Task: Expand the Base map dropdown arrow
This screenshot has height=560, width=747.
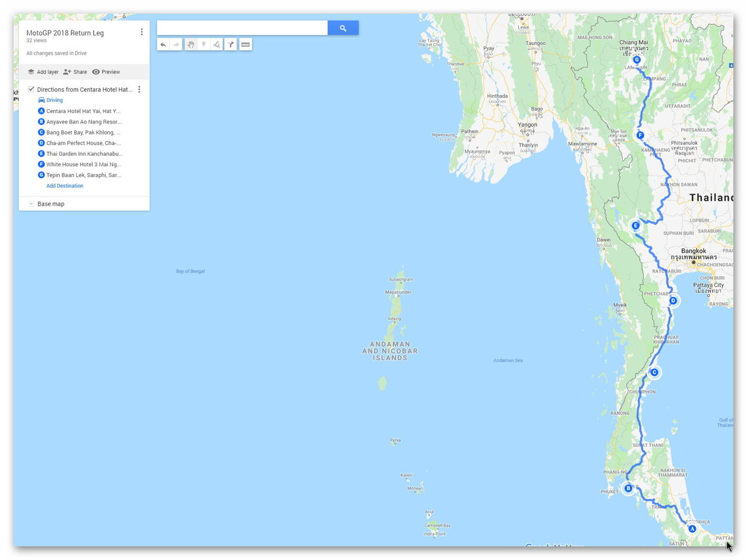Action: (31, 204)
